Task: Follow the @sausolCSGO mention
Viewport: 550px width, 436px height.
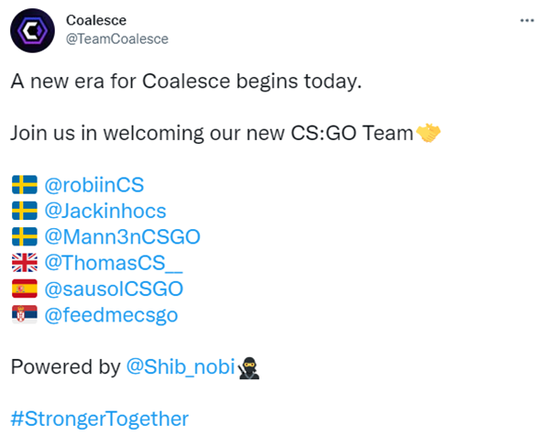Action: pos(114,289)
